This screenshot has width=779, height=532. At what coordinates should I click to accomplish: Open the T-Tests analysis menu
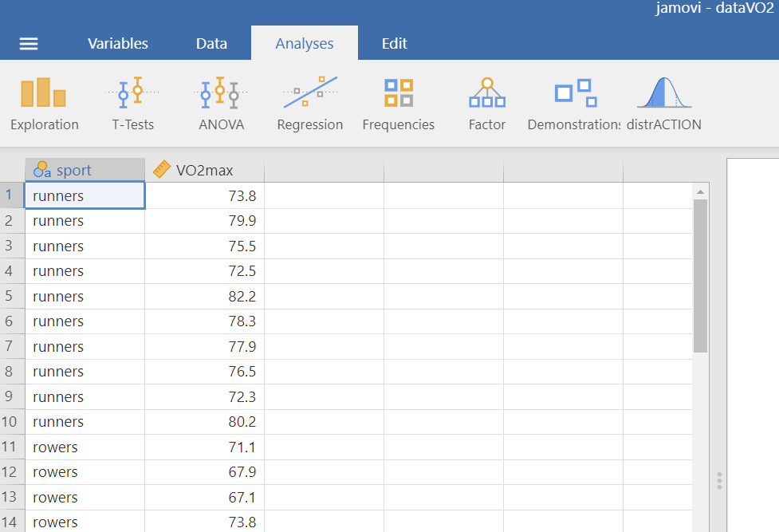[x=132, y=104]
